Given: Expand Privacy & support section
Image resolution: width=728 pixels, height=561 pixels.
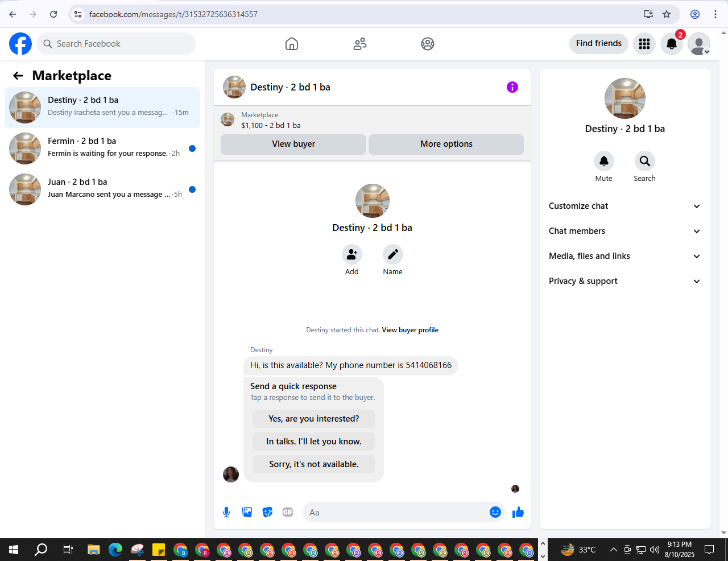Looking at the screenshot, I should click(x=624, y=281).
